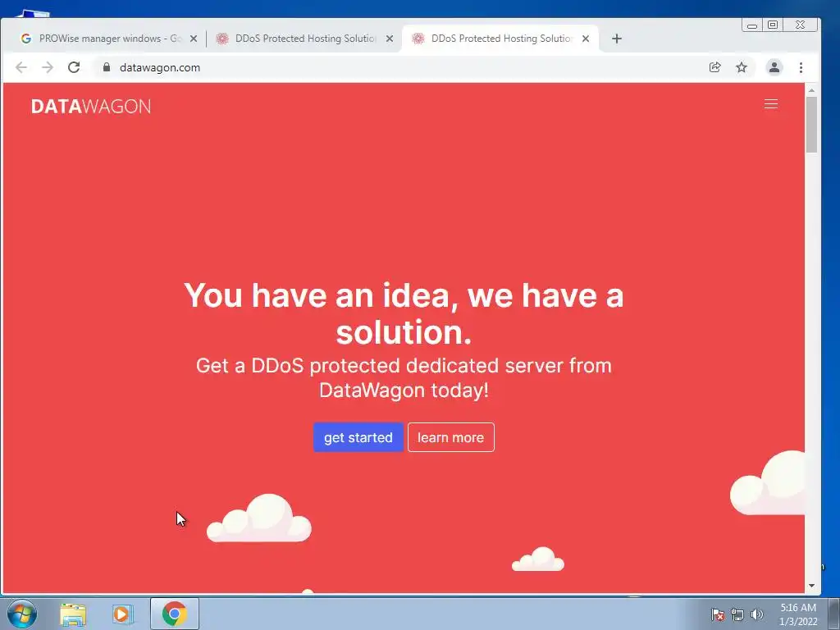Open Windows Media Player from taskbar
The image size is (840, 630).
click(x=123, y=614)
